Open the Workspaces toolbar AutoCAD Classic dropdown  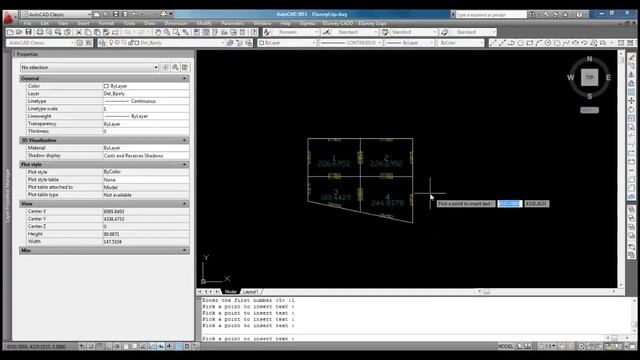coord(40,42)
